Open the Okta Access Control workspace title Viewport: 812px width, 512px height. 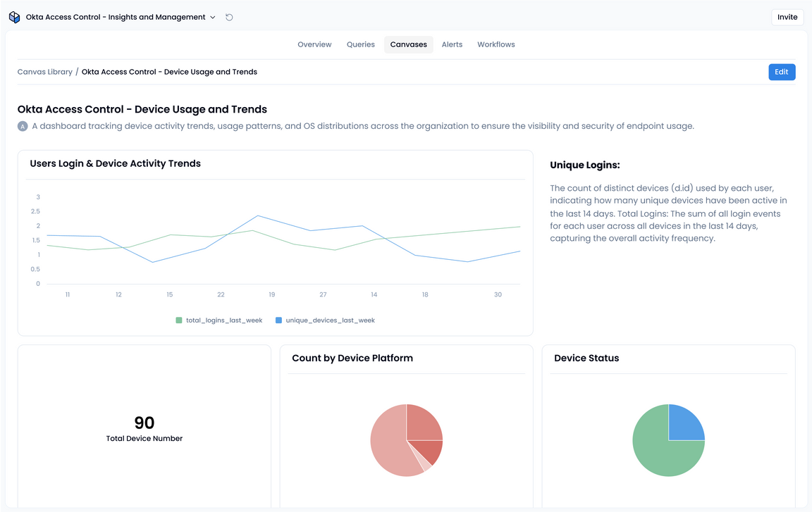(116, 17)
